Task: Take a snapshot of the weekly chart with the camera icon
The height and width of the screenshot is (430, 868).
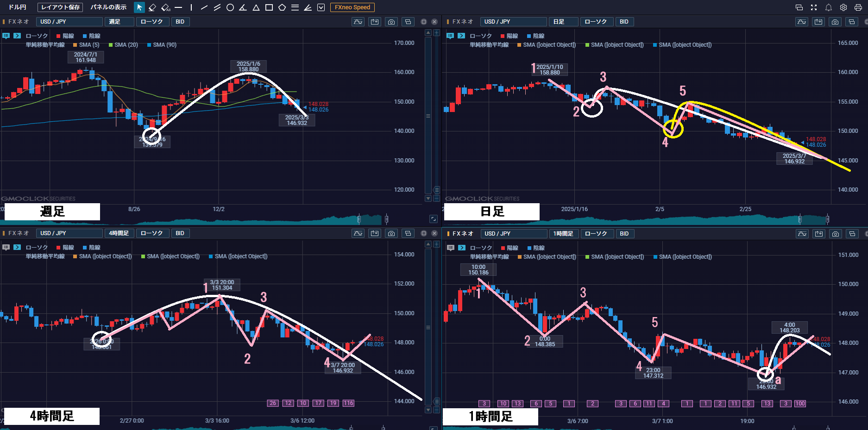Action: (x=391, y=22)
